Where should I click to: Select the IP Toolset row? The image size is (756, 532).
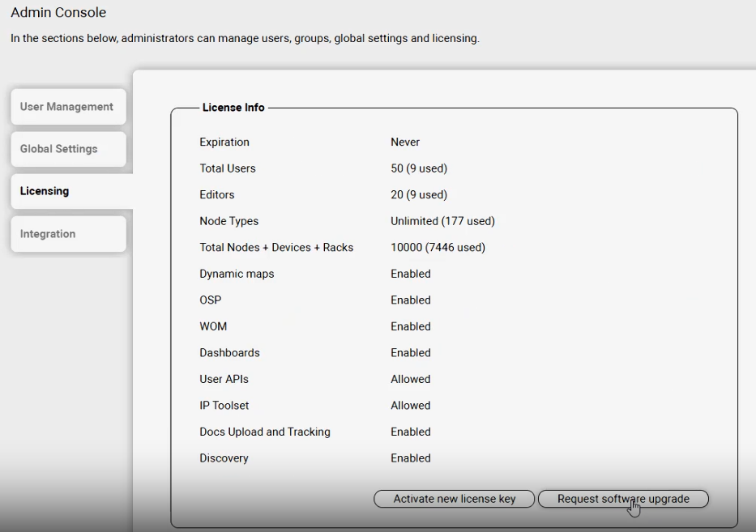pyautogui.click(x=410, y=405)
